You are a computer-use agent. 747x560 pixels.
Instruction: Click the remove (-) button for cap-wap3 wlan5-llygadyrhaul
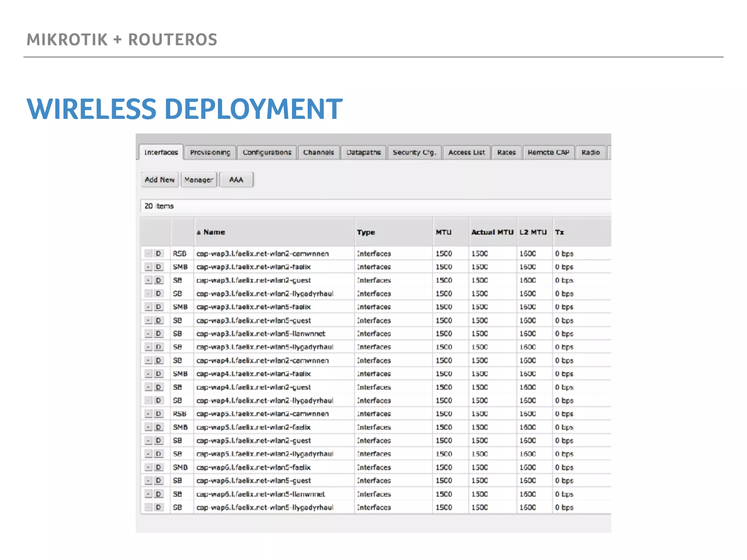point(148,347)
